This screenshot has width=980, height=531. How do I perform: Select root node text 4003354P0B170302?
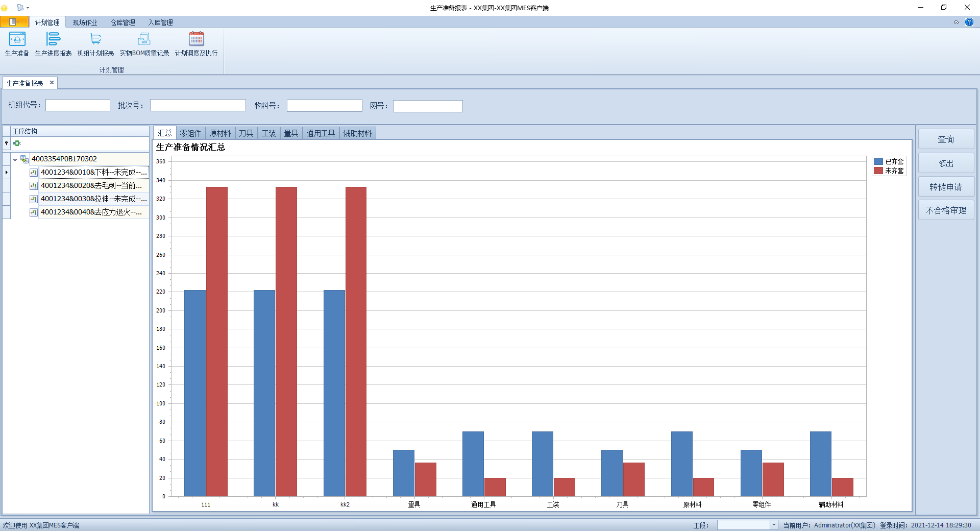(64, 159)
